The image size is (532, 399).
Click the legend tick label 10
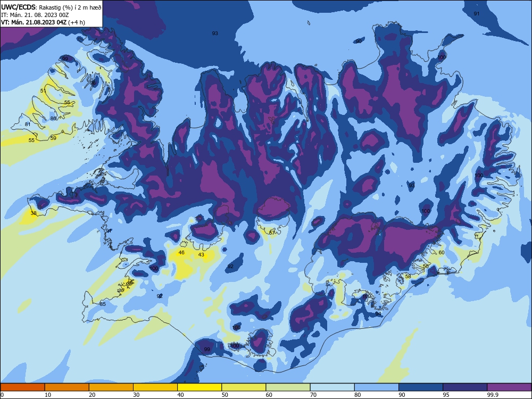coord(48,395)
